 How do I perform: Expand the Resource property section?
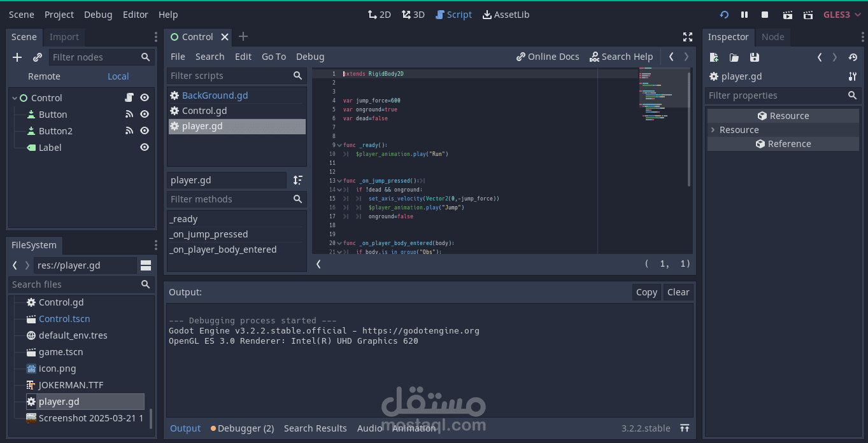click(x=783, y=130)
